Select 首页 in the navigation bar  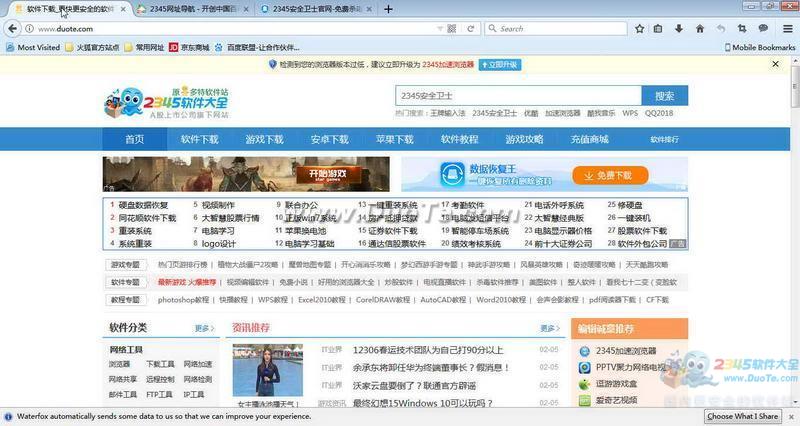pyautogui.click(x=135, y=139)
